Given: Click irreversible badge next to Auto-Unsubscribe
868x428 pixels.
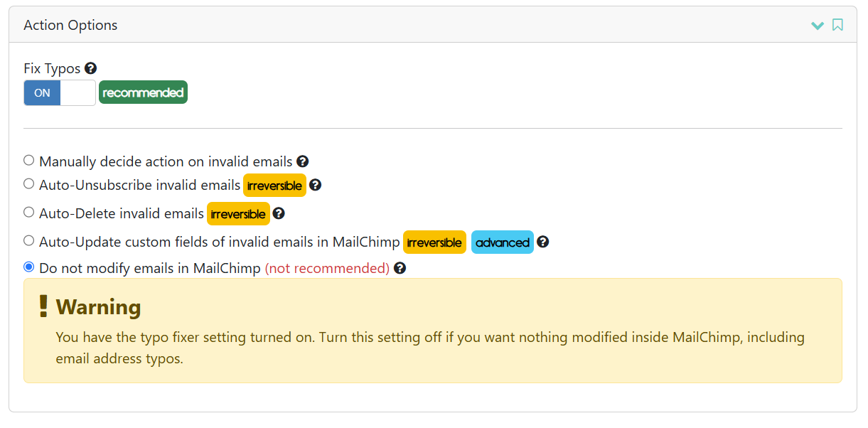Looking at the screenshot, I should [x=274, y=186].
